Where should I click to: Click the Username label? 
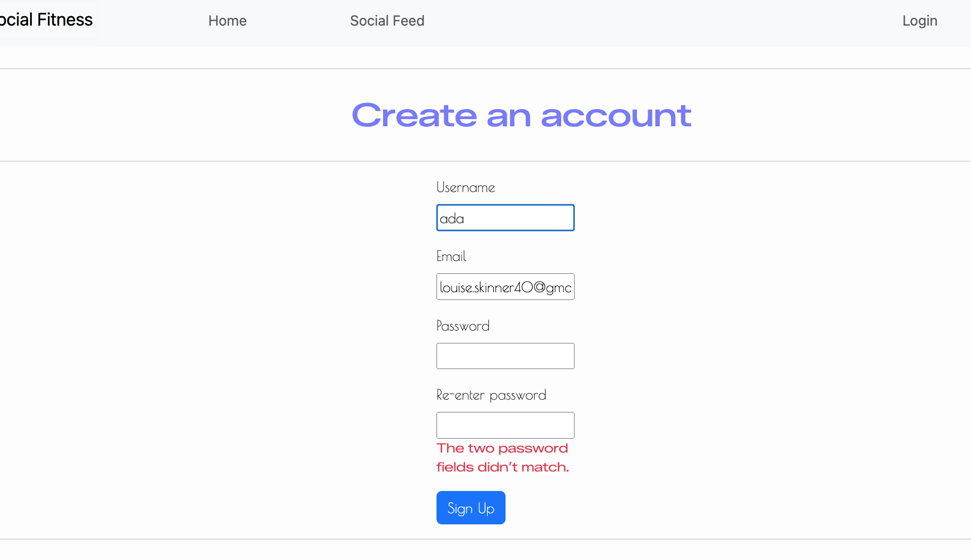465,188
